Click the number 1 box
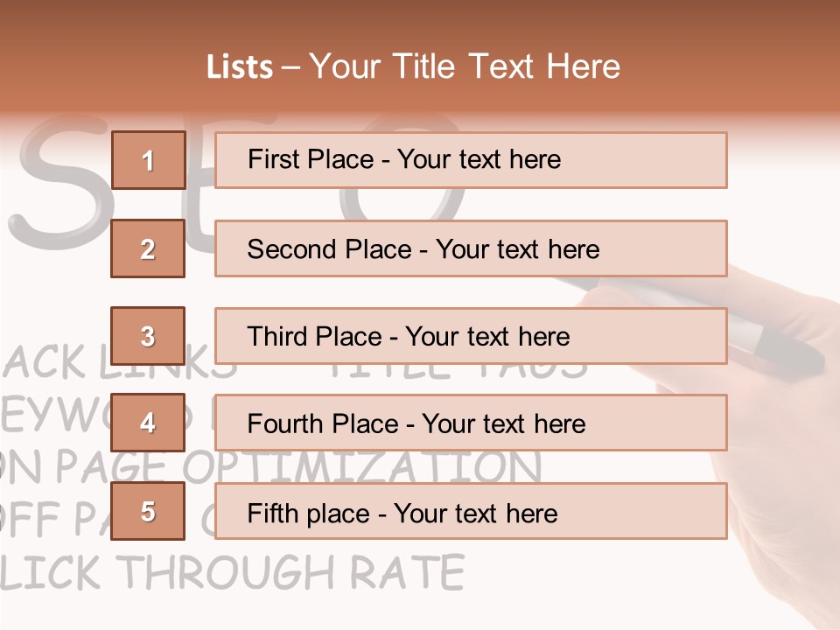Screen dimensions: 840x630 (148, 160)
